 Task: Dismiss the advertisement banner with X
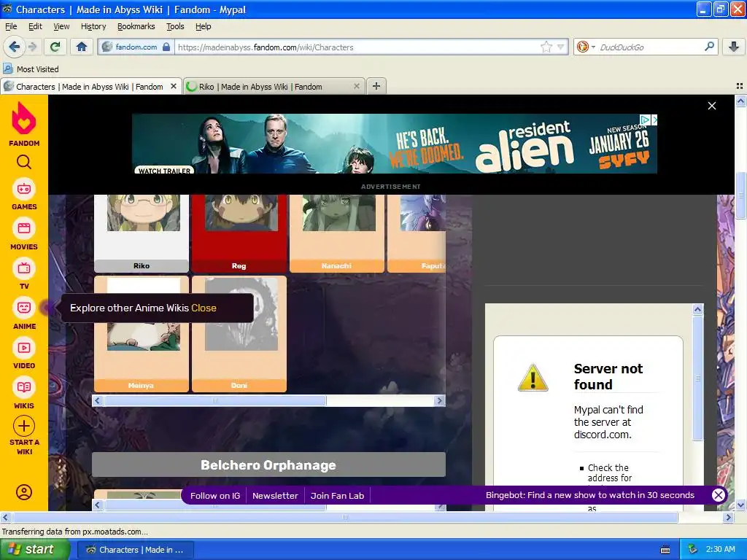[x=712, y=106]
